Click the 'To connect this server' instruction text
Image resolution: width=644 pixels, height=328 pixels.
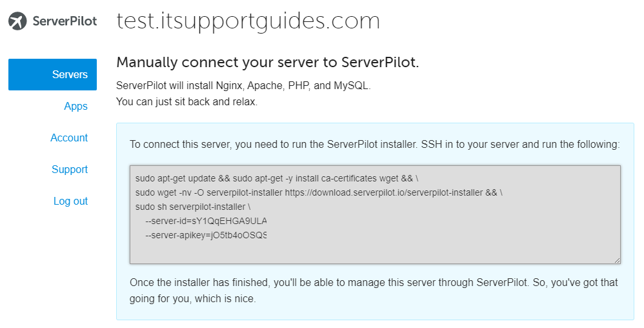point(374,144)
